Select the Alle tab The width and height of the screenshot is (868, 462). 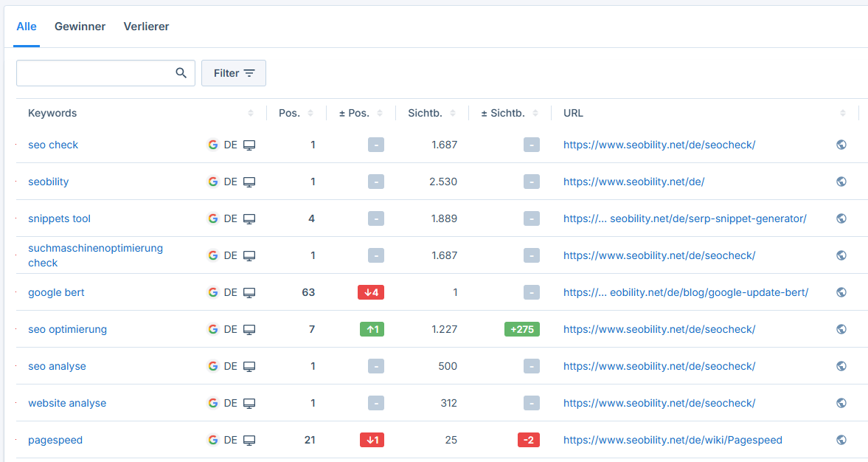[x=27, y=27]
